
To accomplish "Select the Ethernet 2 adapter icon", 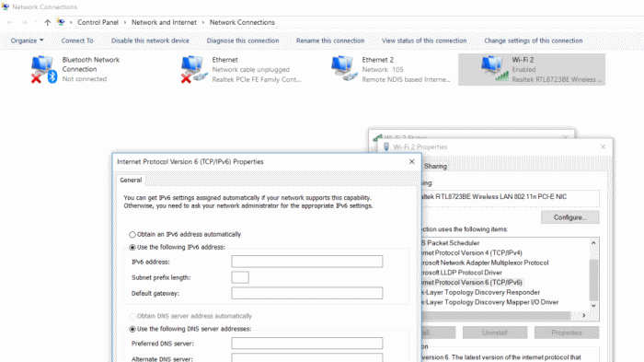I will pyautogui.click(x=344, y=68).
